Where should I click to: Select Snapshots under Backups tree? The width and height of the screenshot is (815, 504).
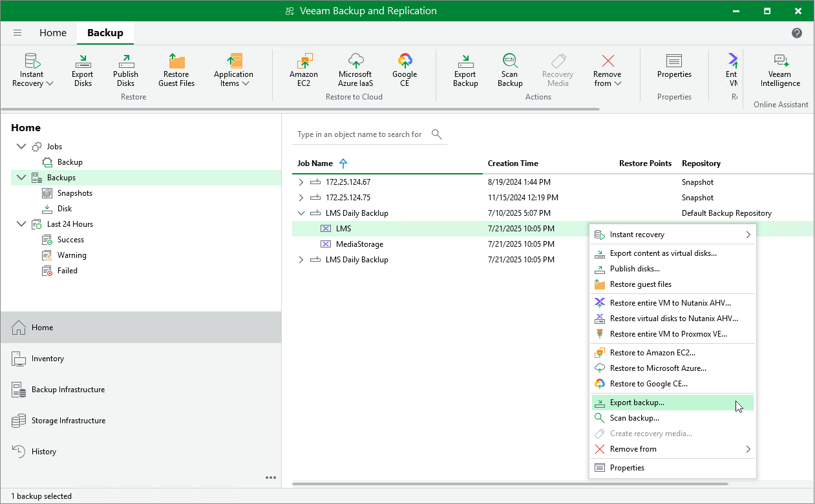pyautogui.click(x=74, y=193)
